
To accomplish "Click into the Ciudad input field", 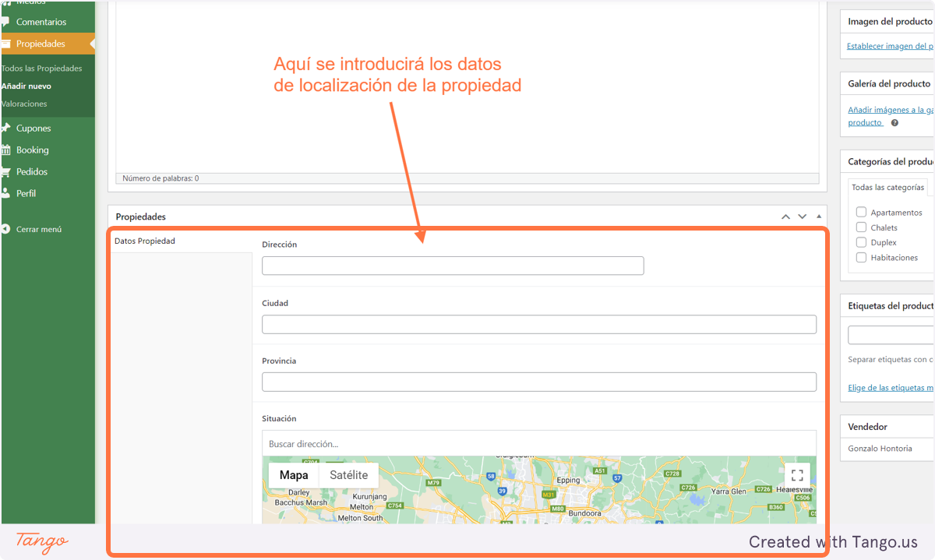I will coord(539,324).
